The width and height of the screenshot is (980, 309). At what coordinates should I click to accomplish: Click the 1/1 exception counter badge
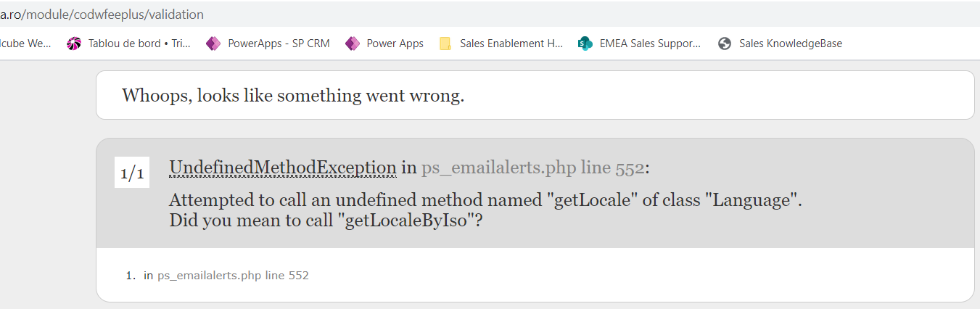[x=132, y=174]
